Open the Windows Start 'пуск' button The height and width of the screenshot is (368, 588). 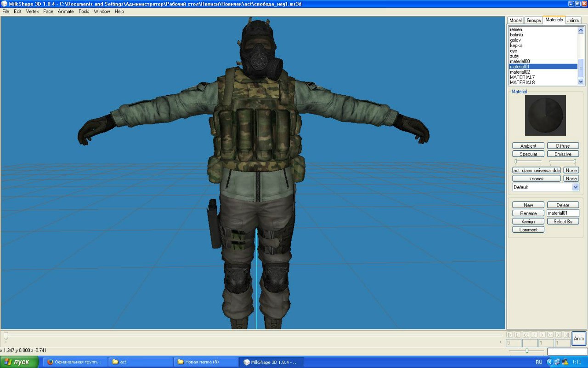click(19, 362)
